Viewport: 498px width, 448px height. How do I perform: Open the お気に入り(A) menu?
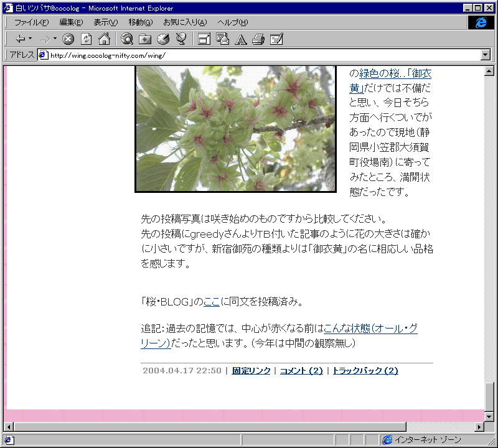(x=185, y=22)
